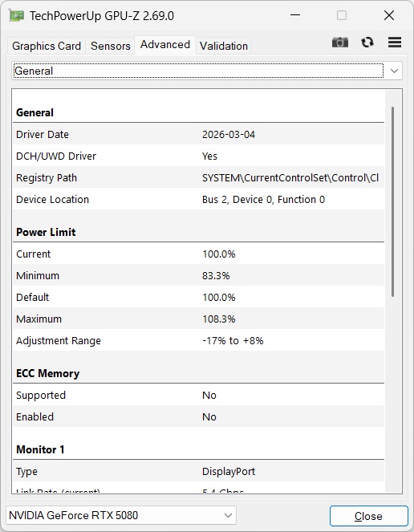The width and height of the screenshot is (414, 532).
Task: Click the -17% to +8% value
Action: coord(233,341)
